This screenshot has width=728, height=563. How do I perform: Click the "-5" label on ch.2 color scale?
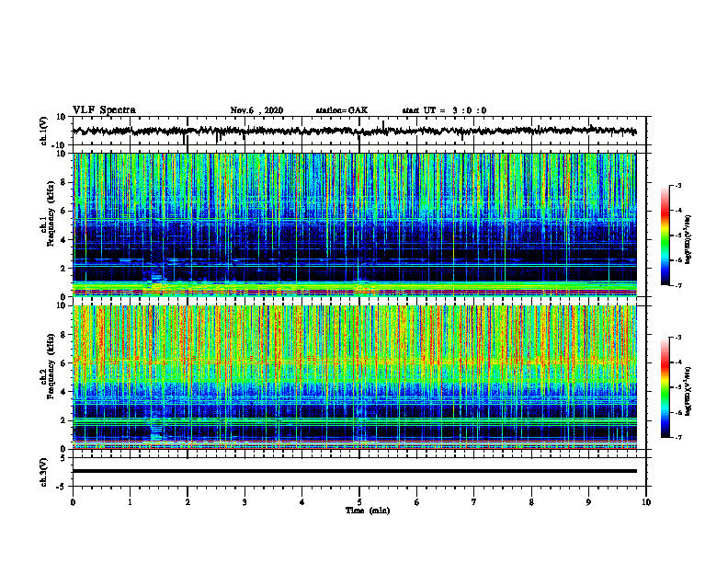tap(678, 387)
